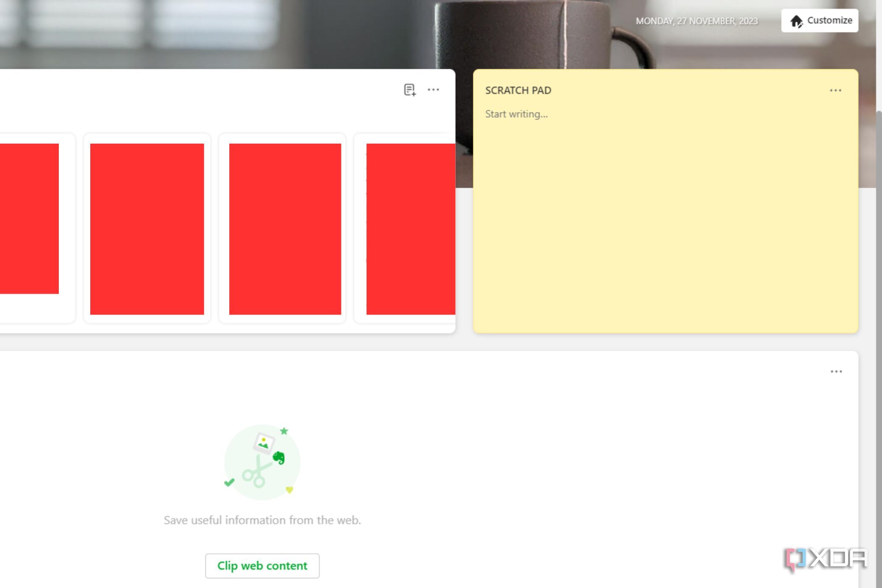The image size is (882, 588).
Task: Expand the Scratch Pad three-dot dropdown
Action: tap(835, 90)
